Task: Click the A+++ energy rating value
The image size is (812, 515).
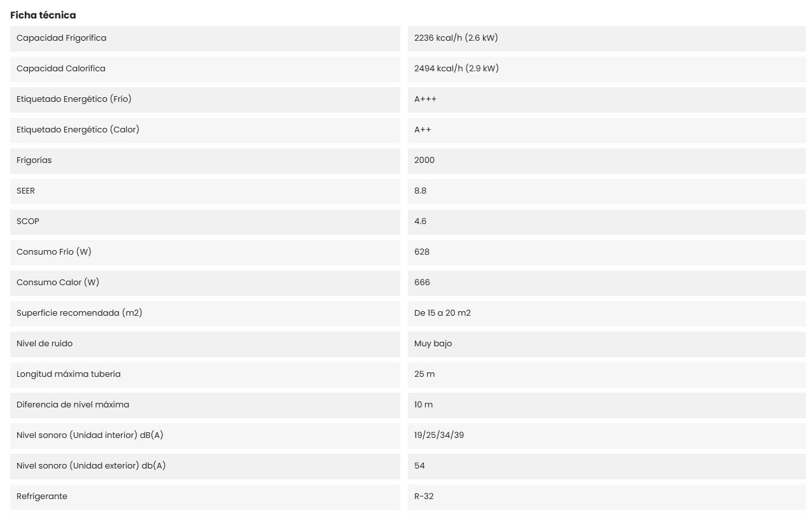Action: point(425,99)
